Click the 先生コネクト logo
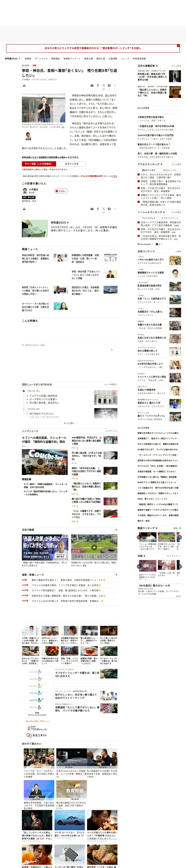Viewport: 186px width, 868px height. pos(37,735)
